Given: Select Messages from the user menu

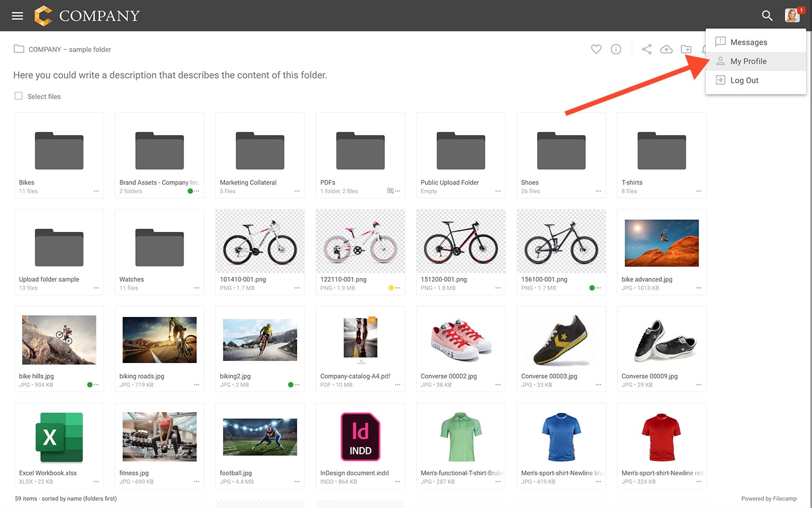Looking at the screenshot, I should 756,42.
